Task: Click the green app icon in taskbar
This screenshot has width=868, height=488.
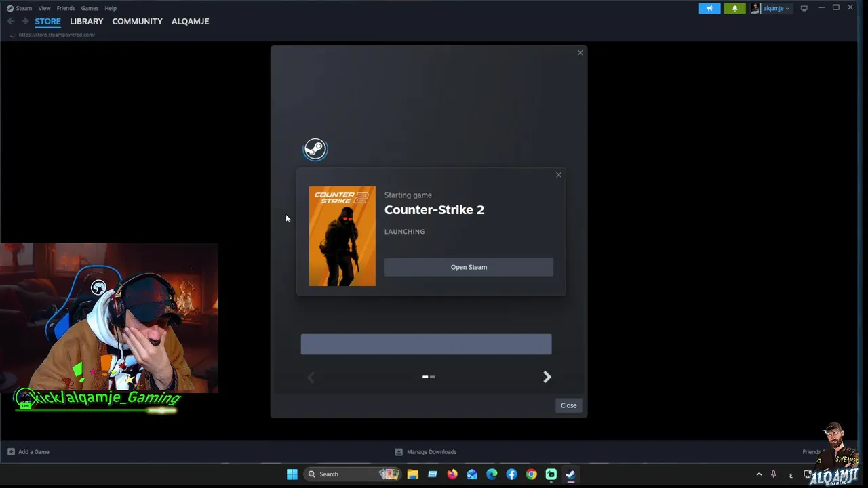Action: [x=551, y=474]
